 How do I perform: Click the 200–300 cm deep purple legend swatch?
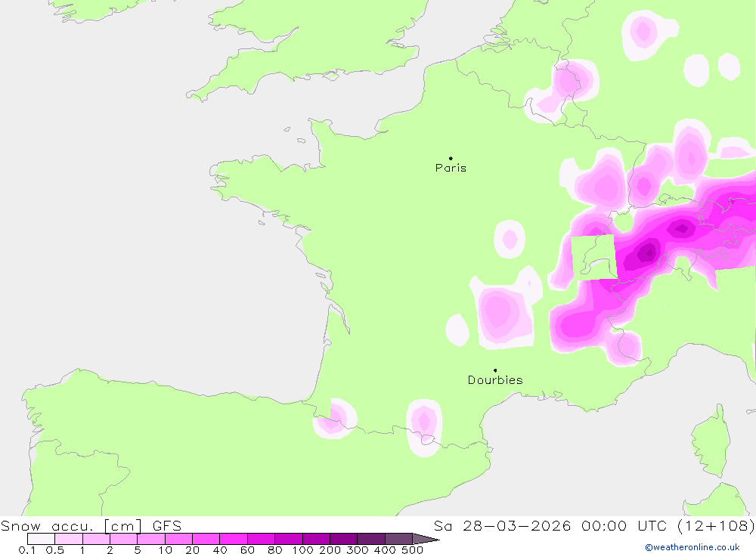(343, 539)
